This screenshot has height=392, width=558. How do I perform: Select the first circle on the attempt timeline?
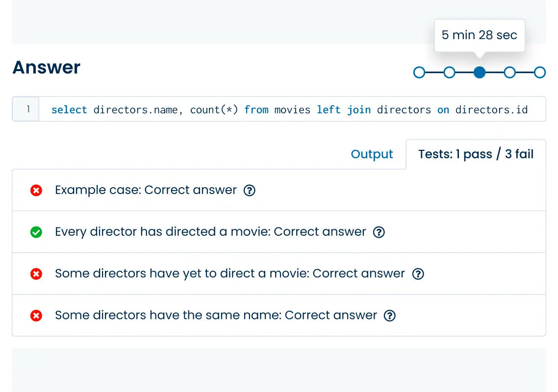(419, 72)
